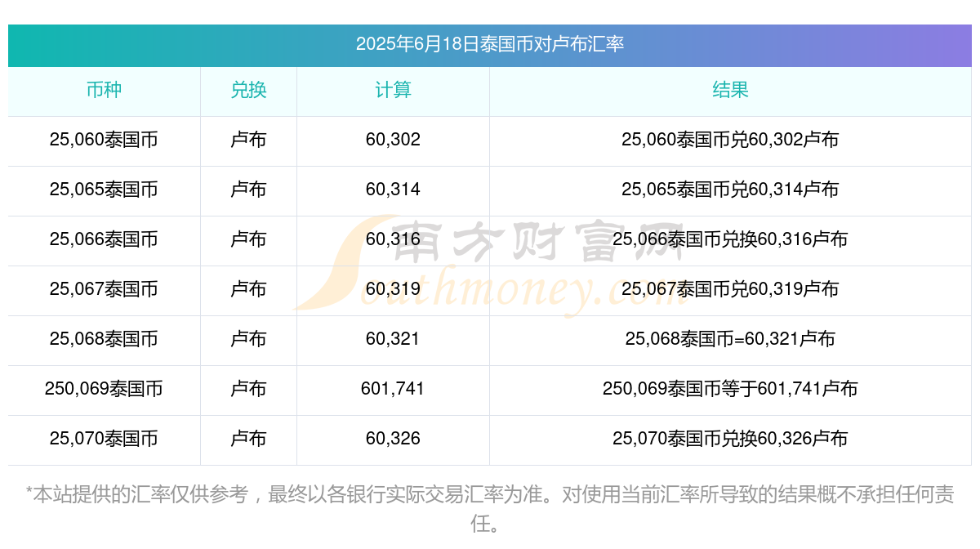
Task: Click the value 60,326 in 计算 column
Action: tap(393, 439)
